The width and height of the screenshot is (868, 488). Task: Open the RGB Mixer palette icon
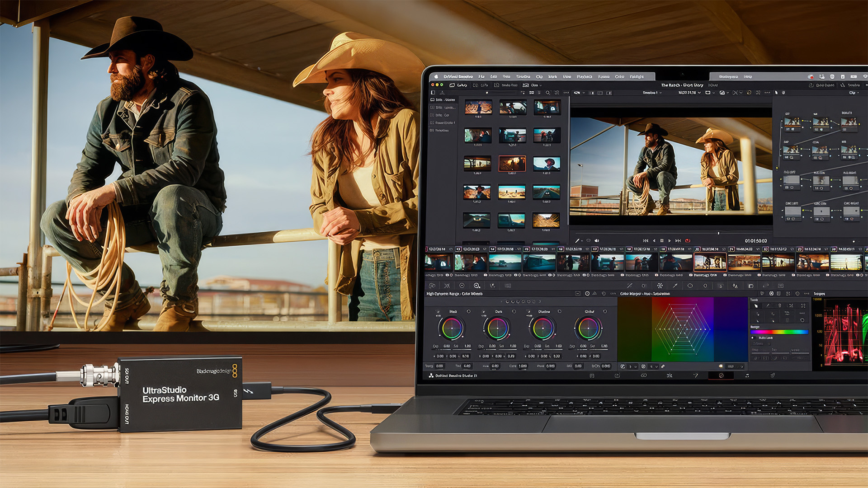(492, 286)
